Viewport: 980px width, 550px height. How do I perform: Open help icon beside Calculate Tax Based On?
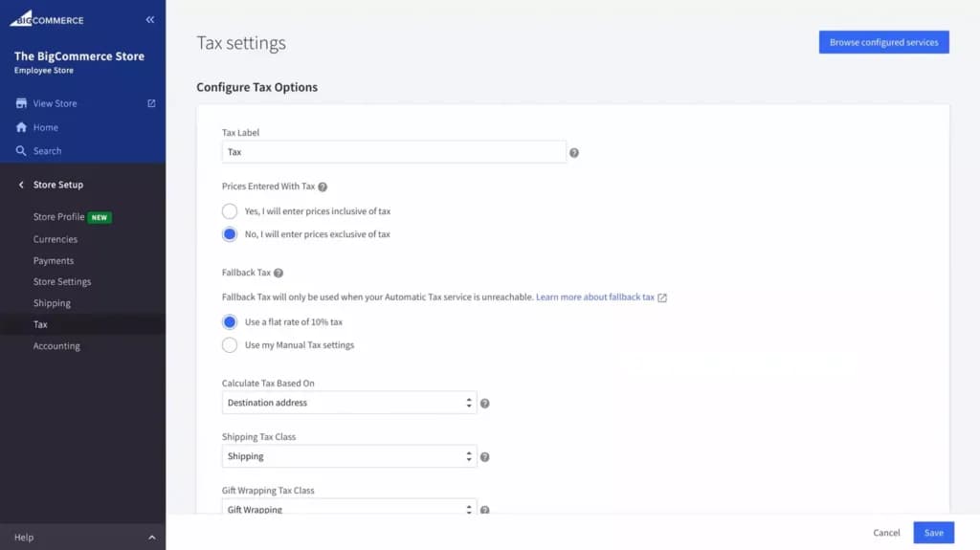(x=485, y=403)
